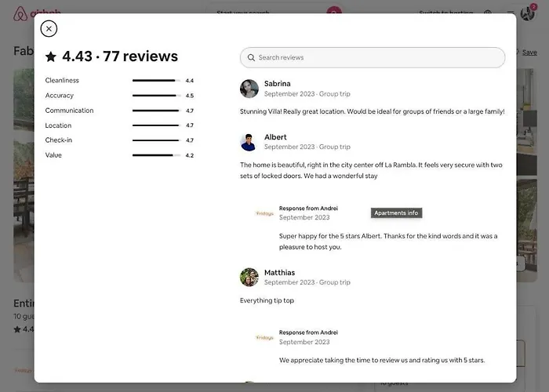Click the Save link behind the modal
The width and height of the screenshot is (549, 392).
529,53
